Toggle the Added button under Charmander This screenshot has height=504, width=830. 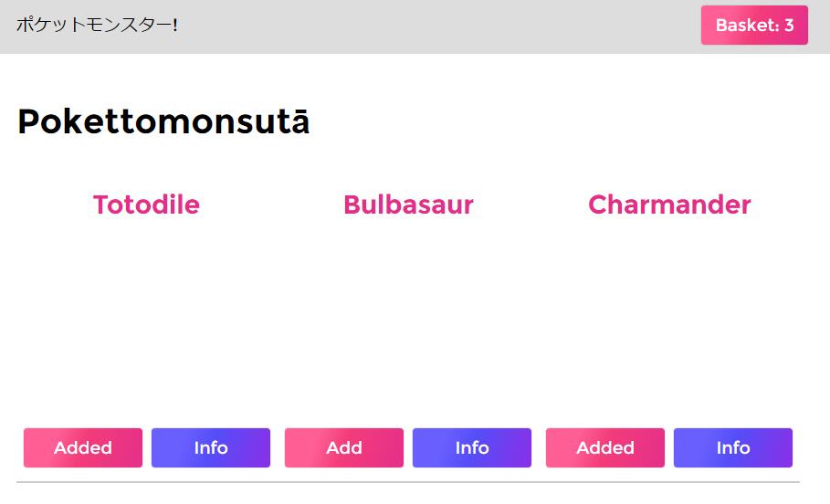pos(605,447)
